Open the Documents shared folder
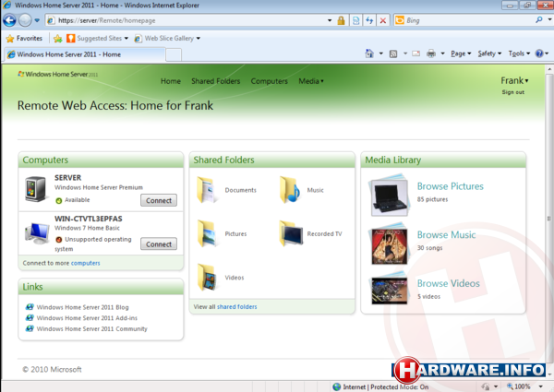The image size is (554, 392). pos(207,190)
